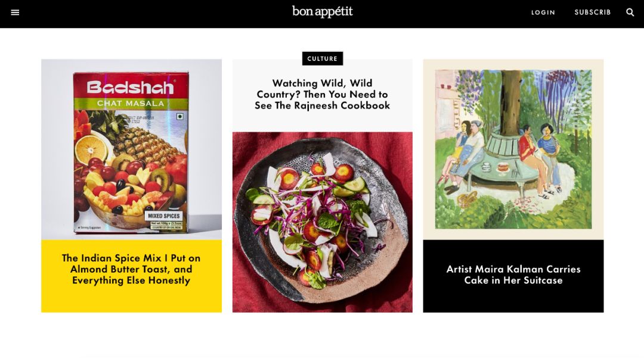Click the orange slice on spice box
Image resolution: width=644 pixels, height=358 pixels.
pos(92,148)
